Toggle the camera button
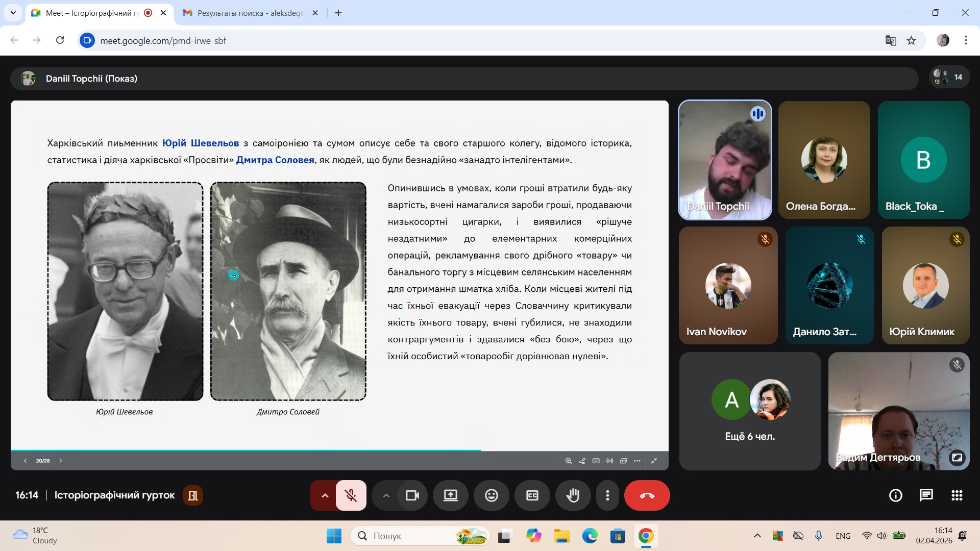980x551 pixels. point(412,495)
